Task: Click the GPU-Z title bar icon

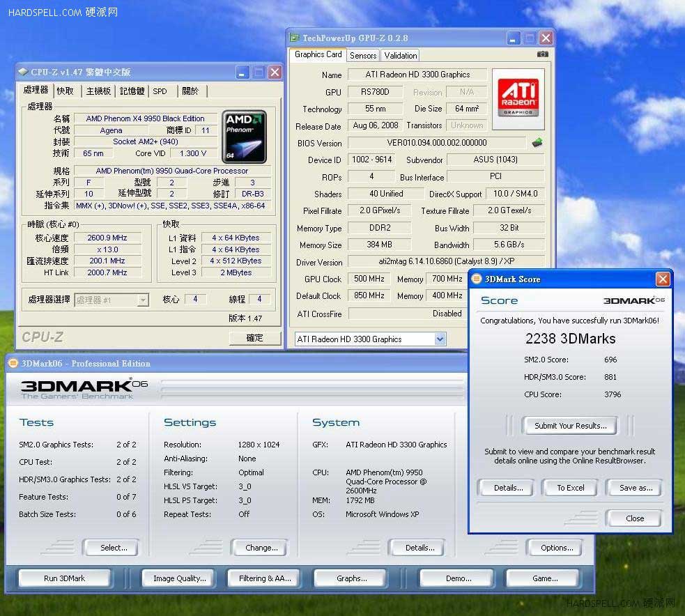Action: point(294,38)
